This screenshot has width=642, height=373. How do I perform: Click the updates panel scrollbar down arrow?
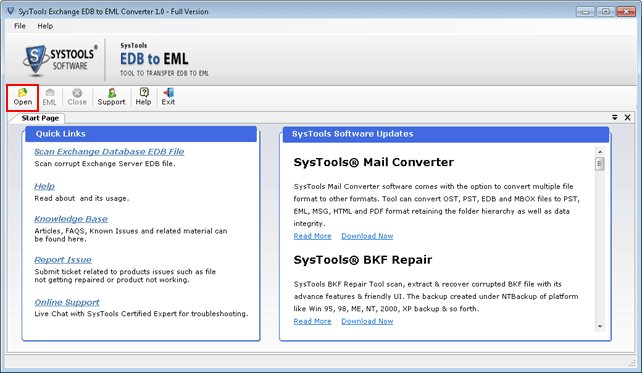coord(600,326)
